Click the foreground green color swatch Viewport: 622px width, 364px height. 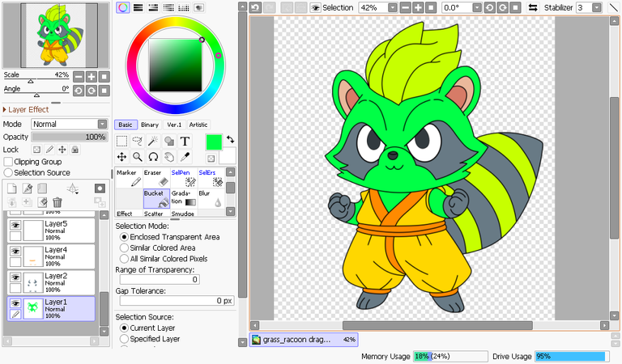(x=214, y=142)
